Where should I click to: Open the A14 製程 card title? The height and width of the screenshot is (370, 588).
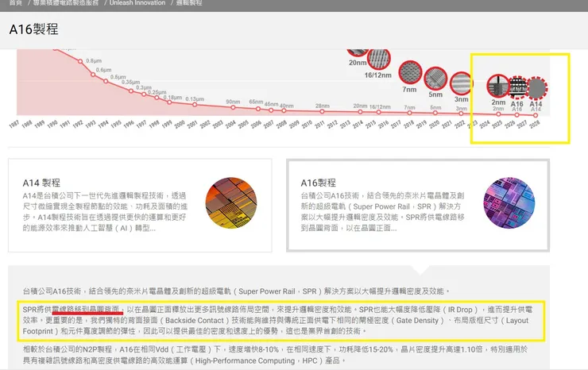point(41,183)
